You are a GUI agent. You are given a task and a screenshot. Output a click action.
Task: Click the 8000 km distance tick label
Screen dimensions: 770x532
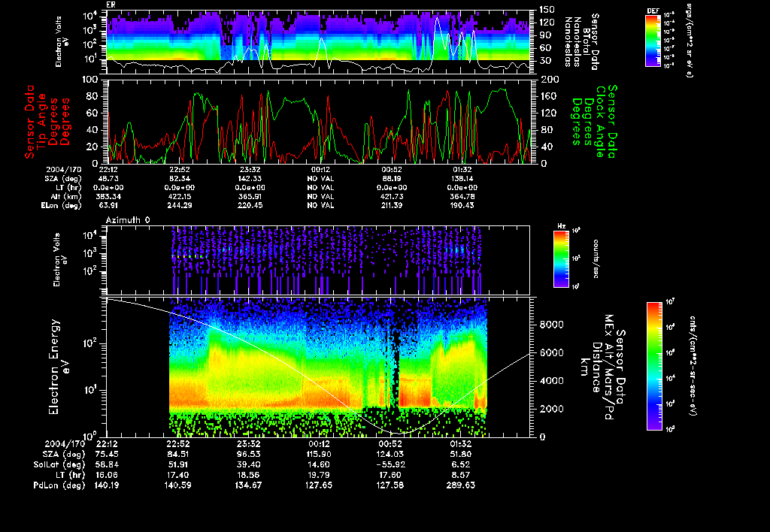(551, 325)
